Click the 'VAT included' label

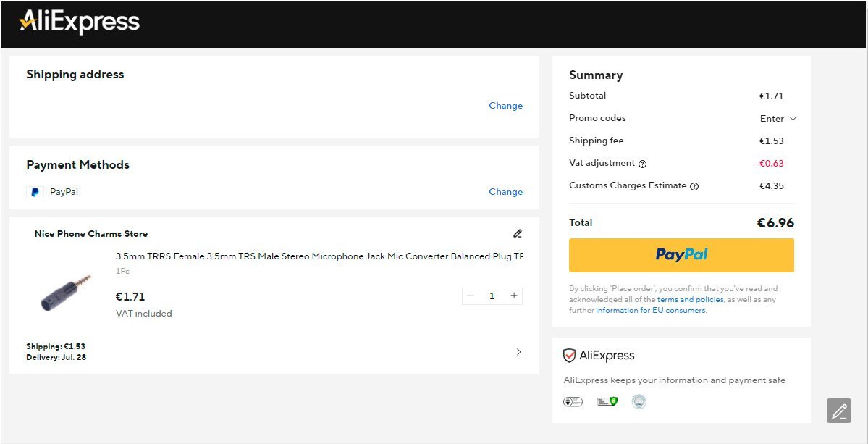click(144, 314)
